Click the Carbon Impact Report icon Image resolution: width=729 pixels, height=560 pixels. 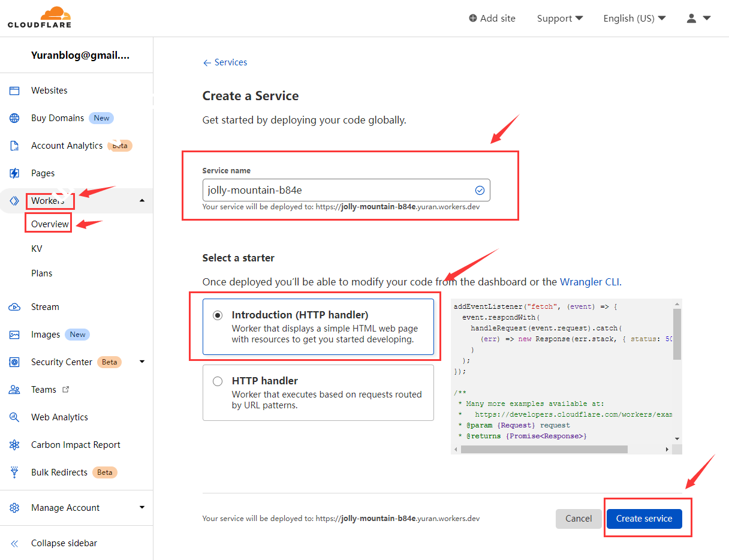14,445
